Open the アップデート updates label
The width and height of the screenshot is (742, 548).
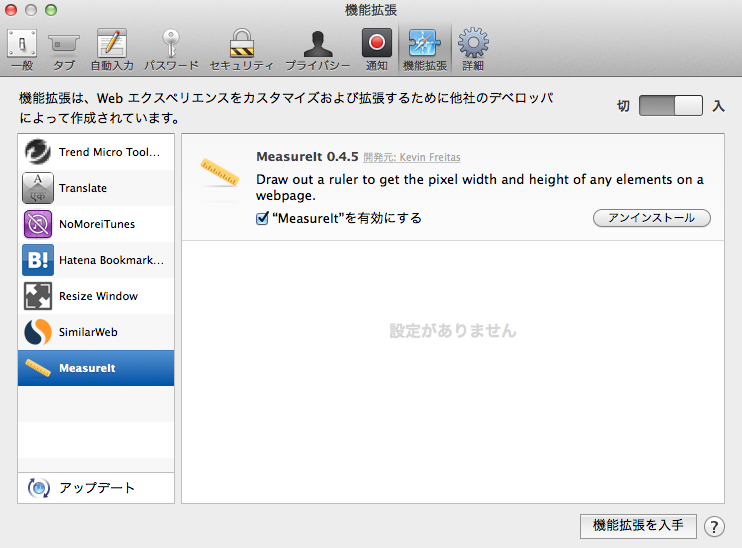coord(97,487)
